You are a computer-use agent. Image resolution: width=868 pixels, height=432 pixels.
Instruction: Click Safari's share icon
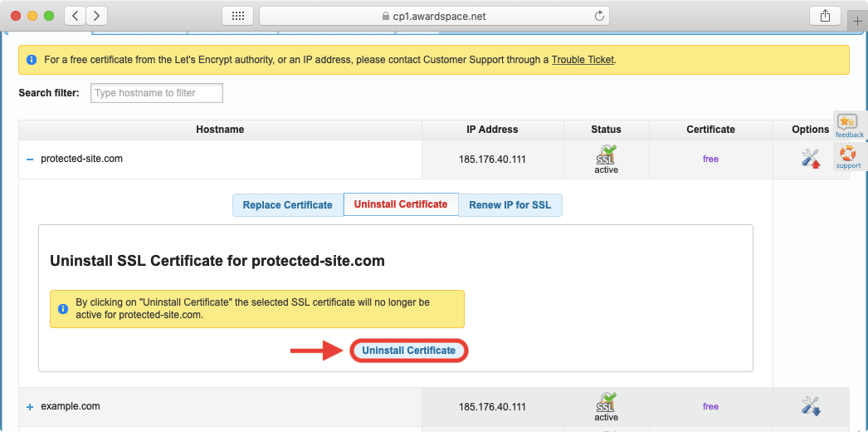click(825, 16)
